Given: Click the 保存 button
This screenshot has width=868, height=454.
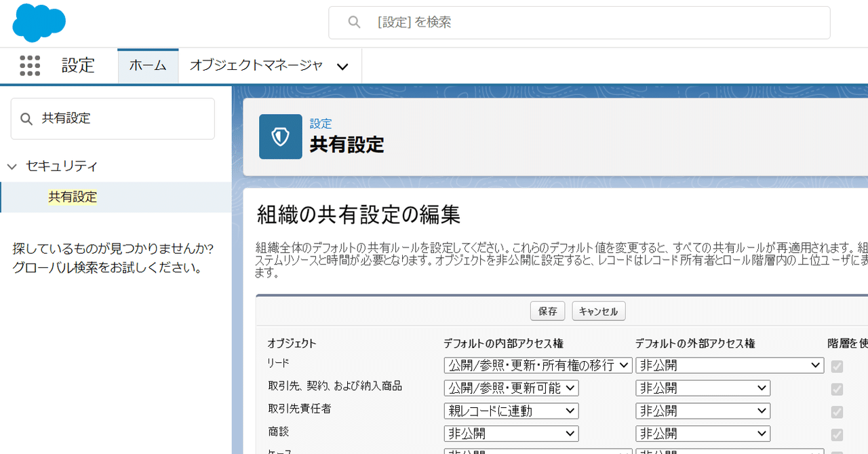Looking at the screenshot, I should 547,311.
